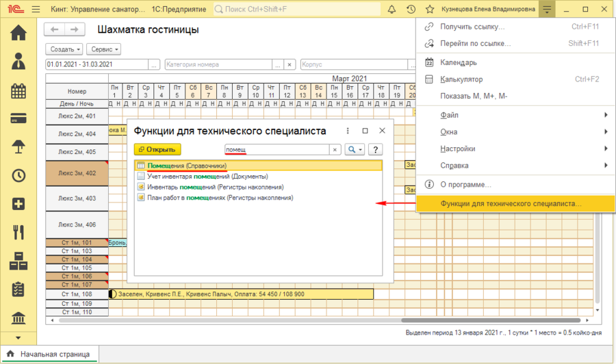The height and width of the screenshot is (364, 616).
Task: Select Получить ссылку menu item
Action: point(516,27)
